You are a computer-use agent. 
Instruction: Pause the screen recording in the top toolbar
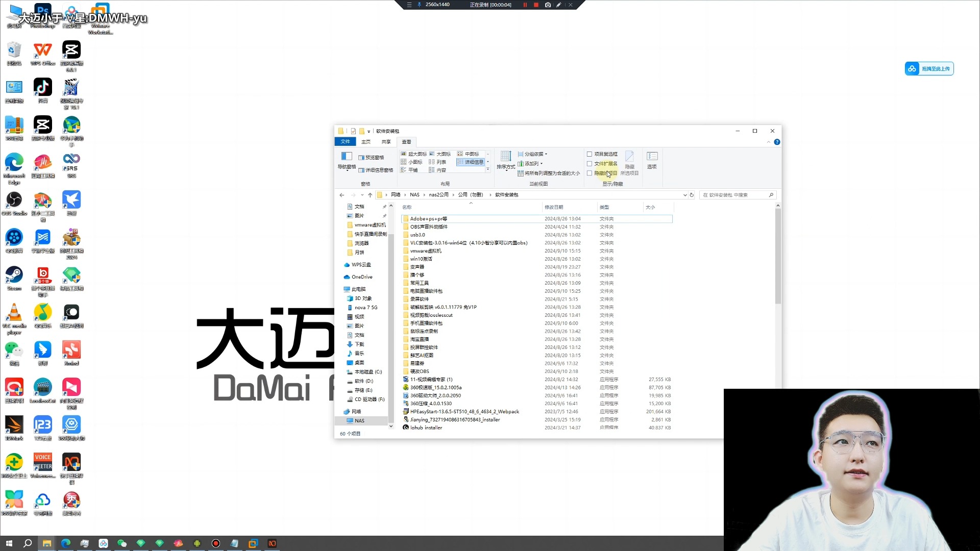coord(525,5)
